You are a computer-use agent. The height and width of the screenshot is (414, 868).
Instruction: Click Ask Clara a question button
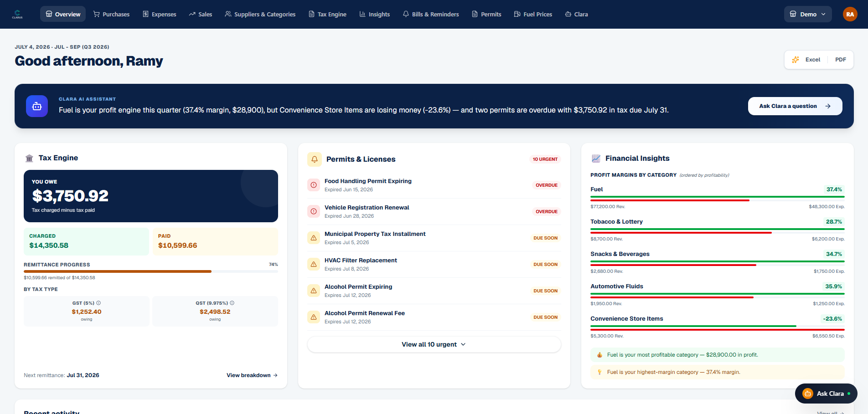click(x=795, y=106)
